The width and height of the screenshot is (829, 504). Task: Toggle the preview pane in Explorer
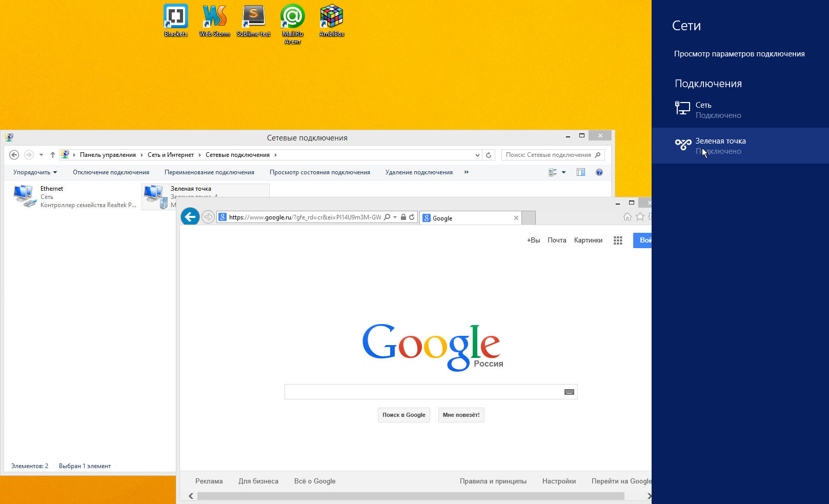pyautogui.click(x=581, y=172)
